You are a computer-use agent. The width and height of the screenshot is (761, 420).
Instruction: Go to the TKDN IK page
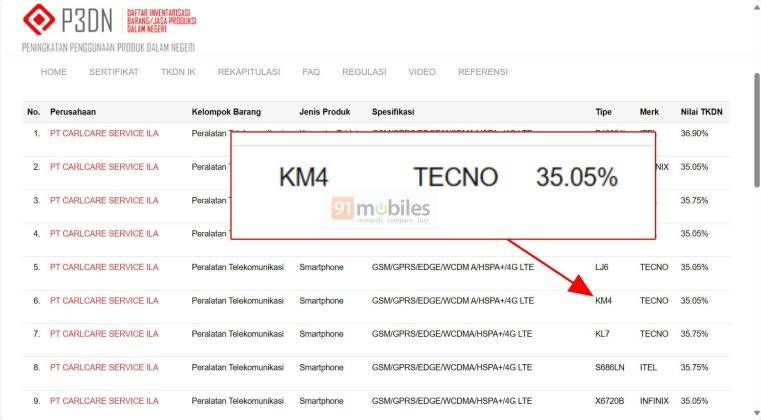178,72
